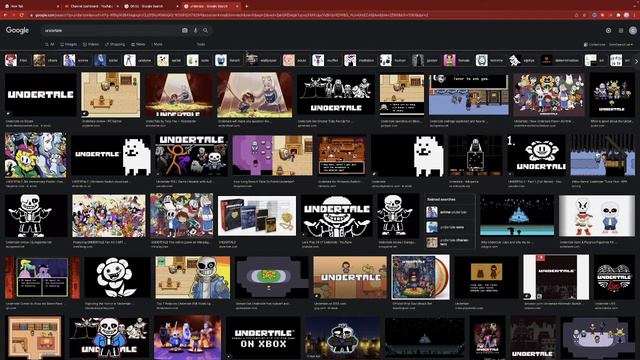This screenshot has height=360, width=640.
Task: Switch to the Shopping results tab
Action: click(115, 44)
